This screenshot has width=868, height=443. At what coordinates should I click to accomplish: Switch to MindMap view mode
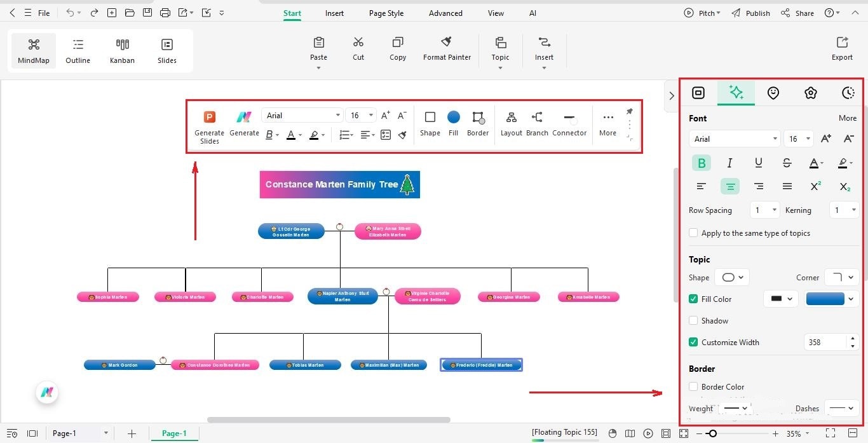tap(34, 51)
